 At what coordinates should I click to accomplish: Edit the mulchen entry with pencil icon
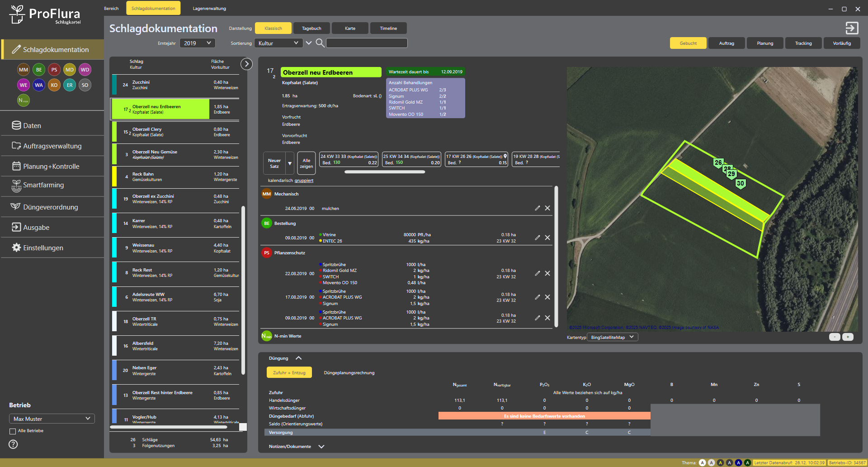pyautogui.click(x=538, y=208)
